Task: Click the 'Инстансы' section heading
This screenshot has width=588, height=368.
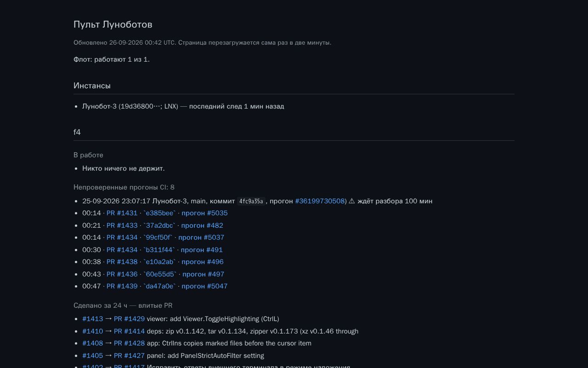Action: pos(92,86)
